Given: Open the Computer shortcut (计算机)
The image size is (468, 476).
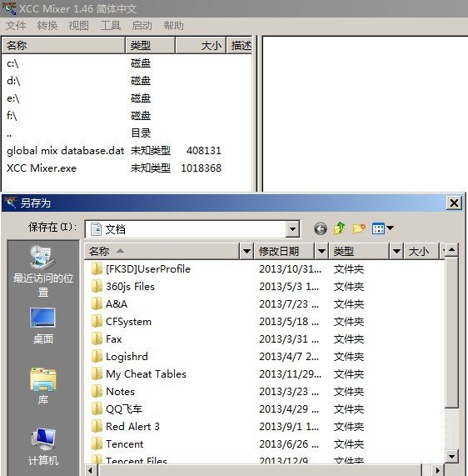Looking at the screenshot, I should tap(43, 447).
